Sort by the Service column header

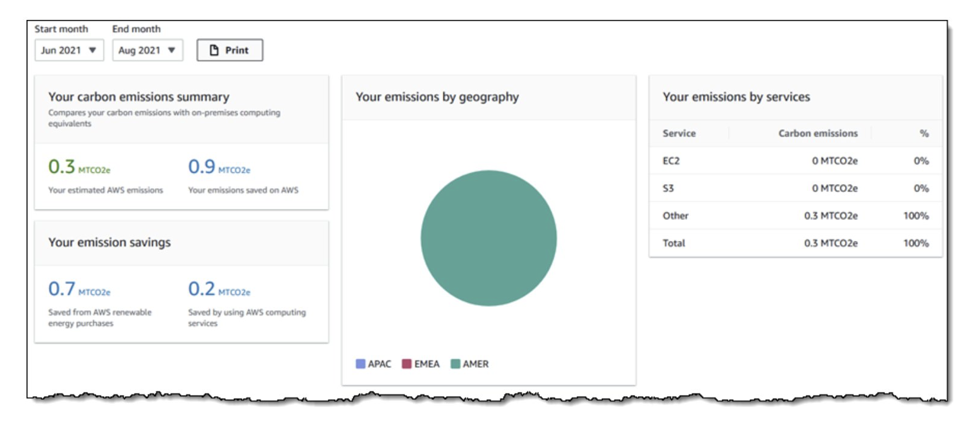click(679, 133)
